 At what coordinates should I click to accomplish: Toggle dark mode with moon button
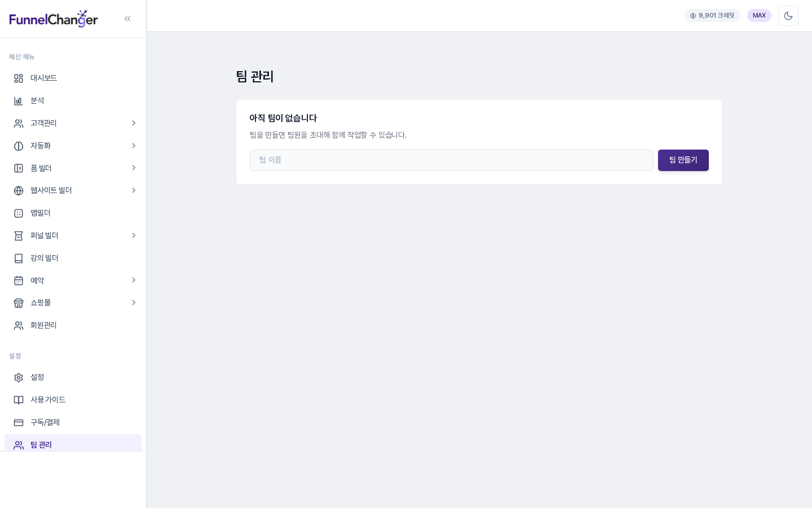(x=788, y=16)
